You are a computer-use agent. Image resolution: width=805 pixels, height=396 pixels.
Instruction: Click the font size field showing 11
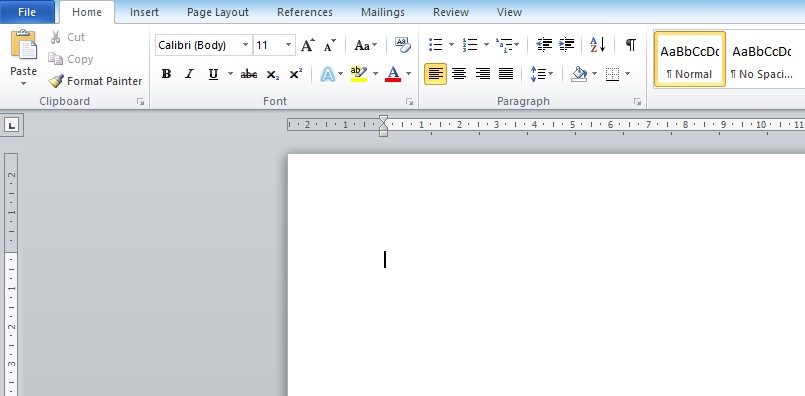tap(268, 45)
